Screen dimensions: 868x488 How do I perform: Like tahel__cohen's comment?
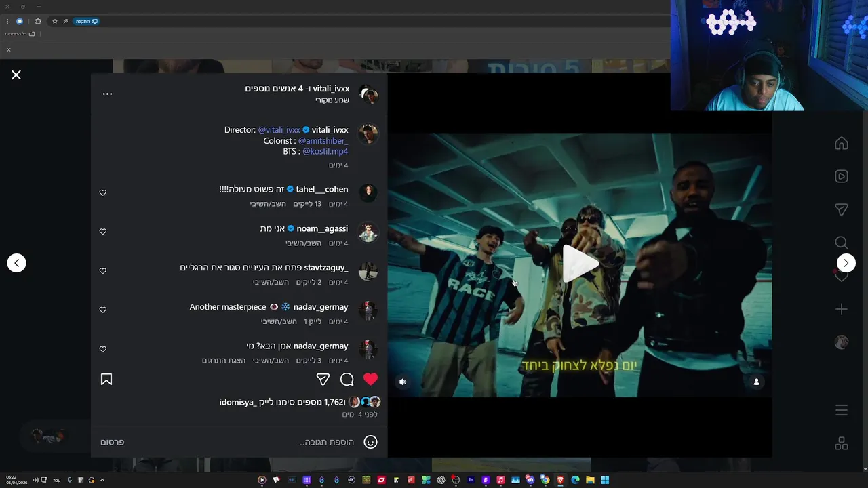pyautogui.click(x=103, y=192)
